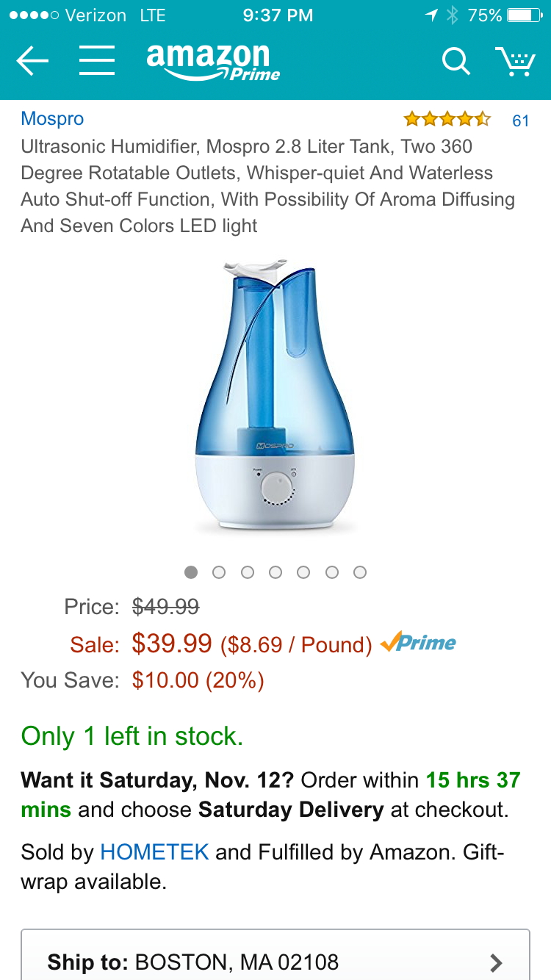Open the hamburger menu
The image size is (551, 980).
pos(97,62)
